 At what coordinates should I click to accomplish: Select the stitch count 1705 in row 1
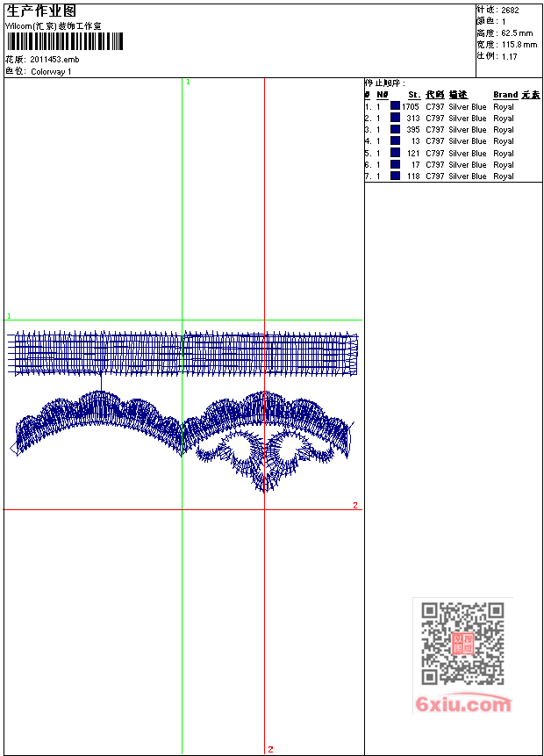[x=411, y=106]
